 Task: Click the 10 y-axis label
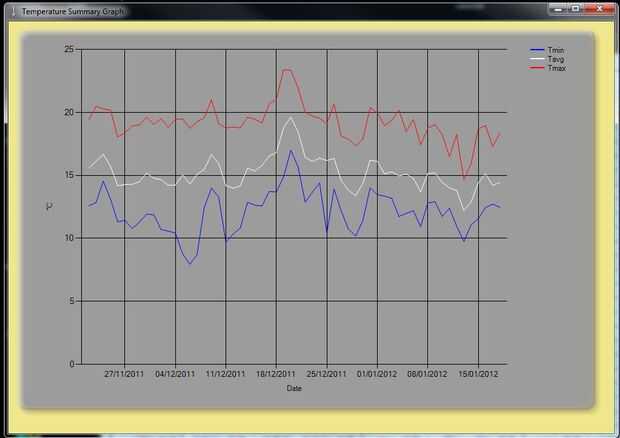[69, 238]
